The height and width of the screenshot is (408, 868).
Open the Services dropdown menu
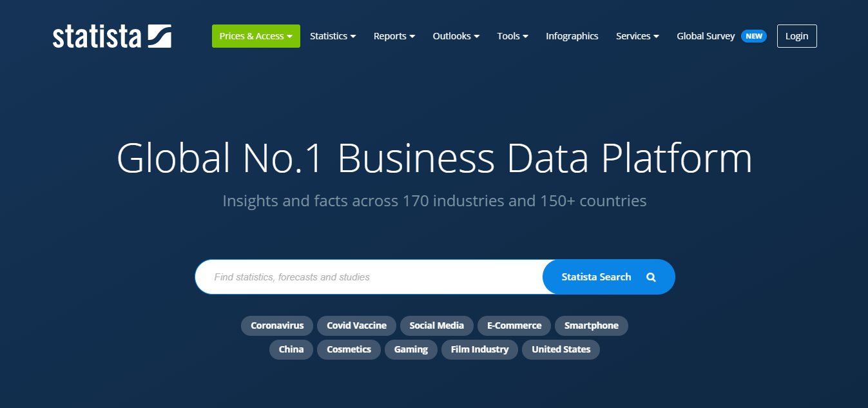point(637,36)
